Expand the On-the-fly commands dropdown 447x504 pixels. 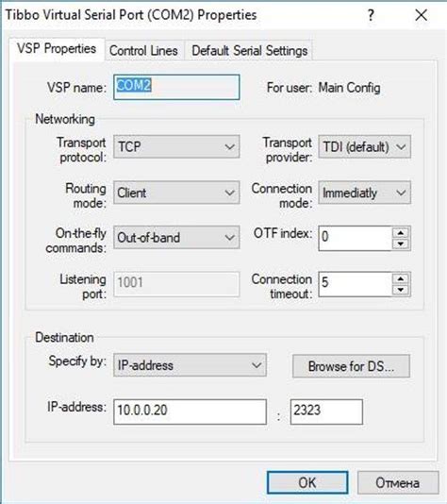[176, 238]
